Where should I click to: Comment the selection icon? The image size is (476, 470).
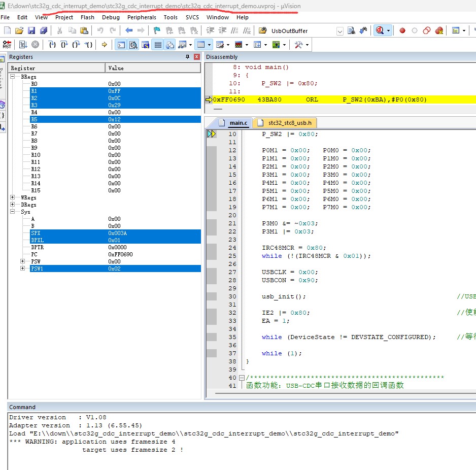point(234,30)
